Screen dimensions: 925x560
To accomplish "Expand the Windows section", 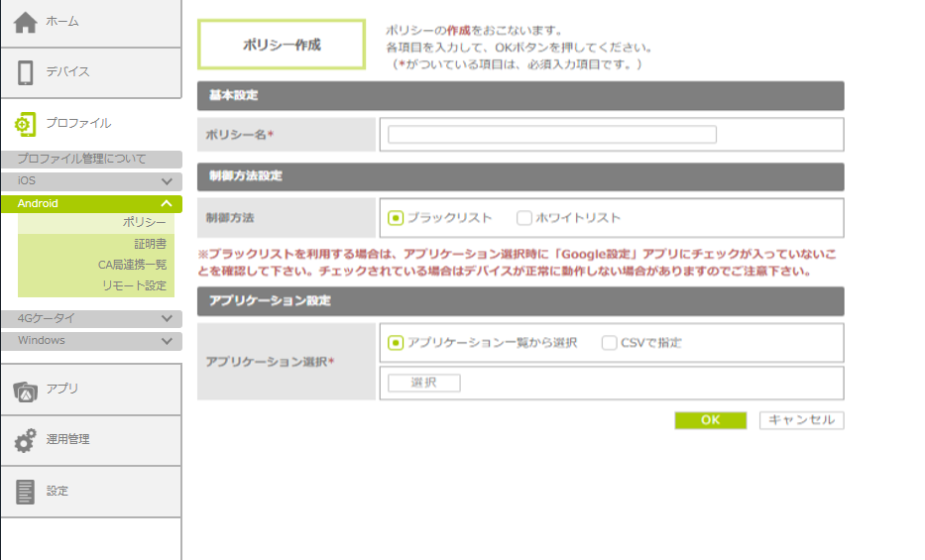I will (x=167, y=341).
